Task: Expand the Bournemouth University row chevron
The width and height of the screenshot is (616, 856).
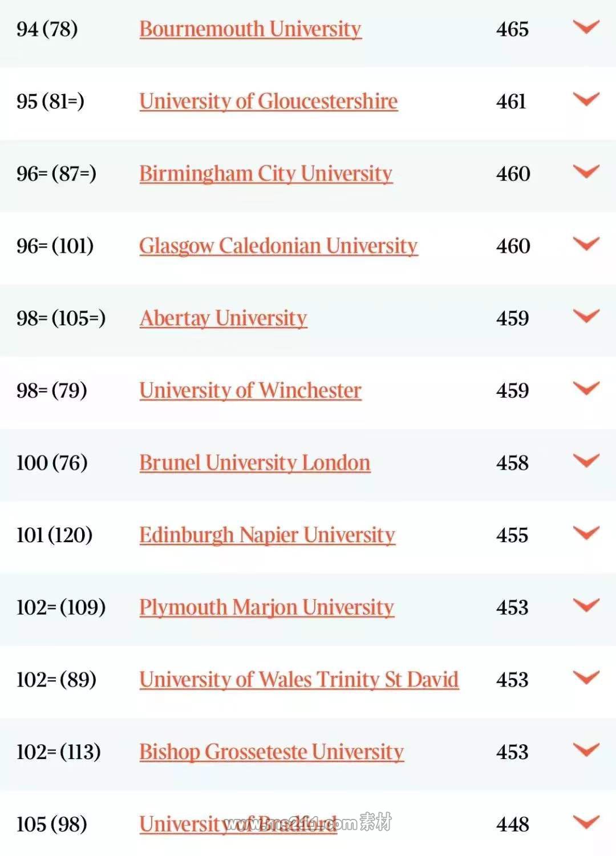Action: [x=586, y=27]
